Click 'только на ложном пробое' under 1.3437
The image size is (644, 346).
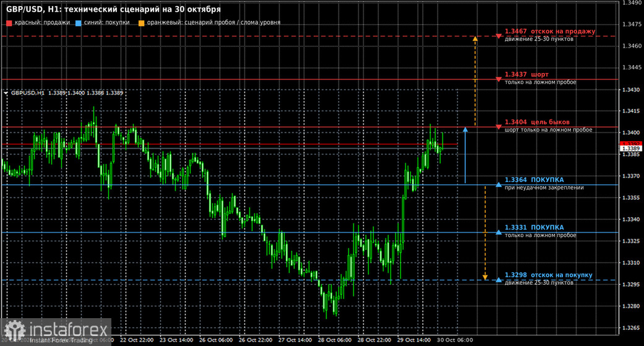[x=541, y=82]
